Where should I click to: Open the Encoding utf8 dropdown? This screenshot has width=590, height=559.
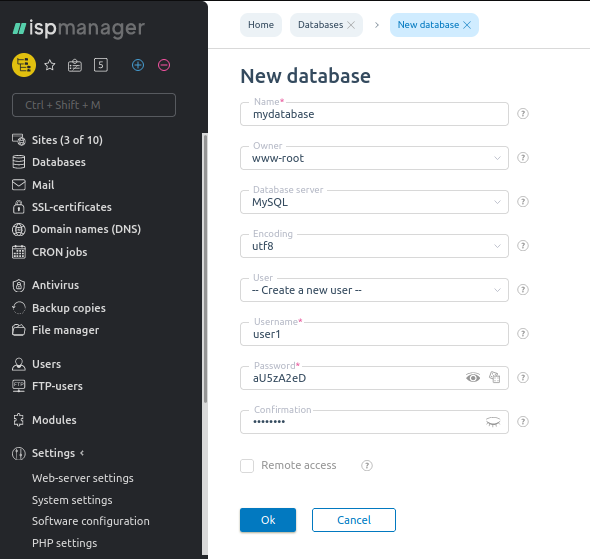click(x=374, y=246)
